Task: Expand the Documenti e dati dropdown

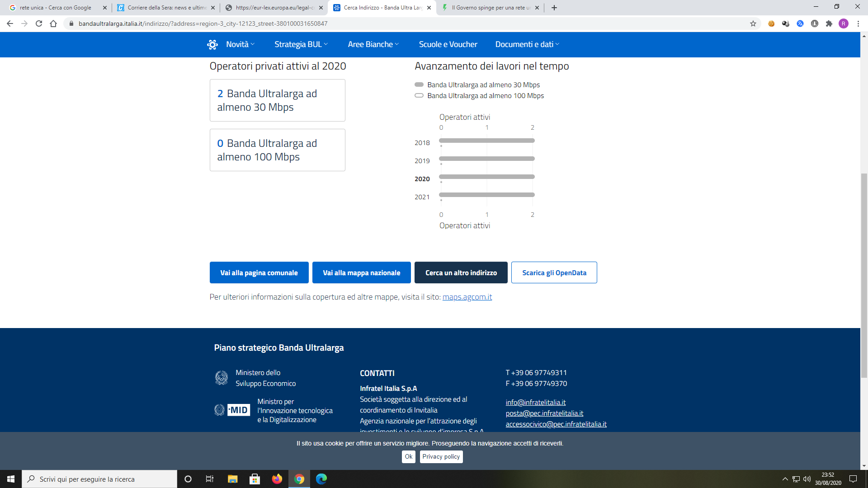Action: [527, 44]
